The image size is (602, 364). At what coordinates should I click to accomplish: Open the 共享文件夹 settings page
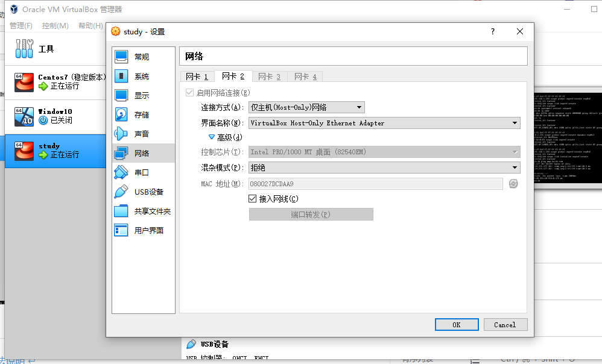click(x=143, y=212)
